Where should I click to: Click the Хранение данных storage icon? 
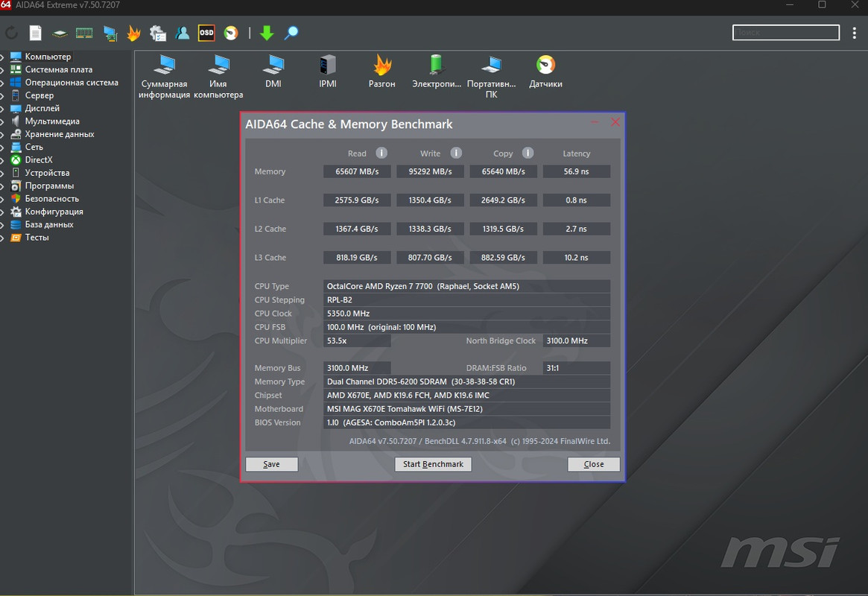tap(16, 134)
